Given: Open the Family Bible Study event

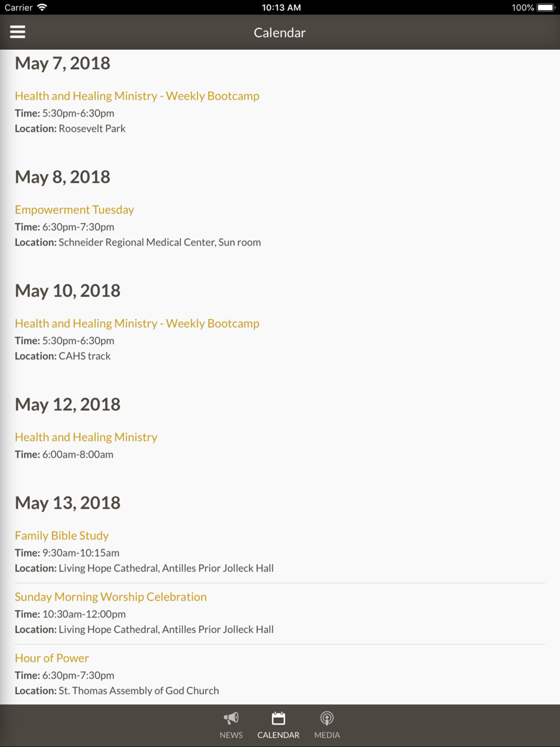Looking at the screenshot, I should 62,535.
